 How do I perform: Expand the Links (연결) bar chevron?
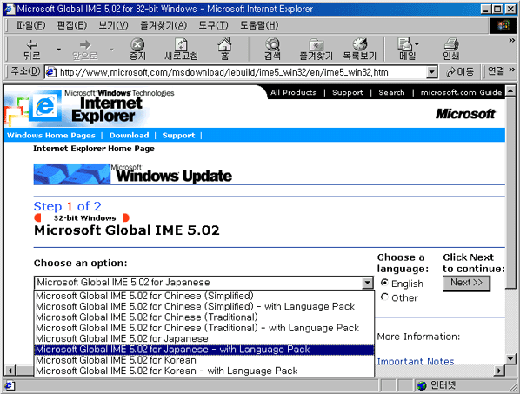[512, 70]
